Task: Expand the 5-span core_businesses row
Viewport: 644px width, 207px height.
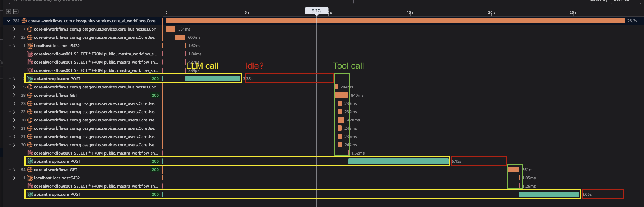Action: click(x=14, y=87)
